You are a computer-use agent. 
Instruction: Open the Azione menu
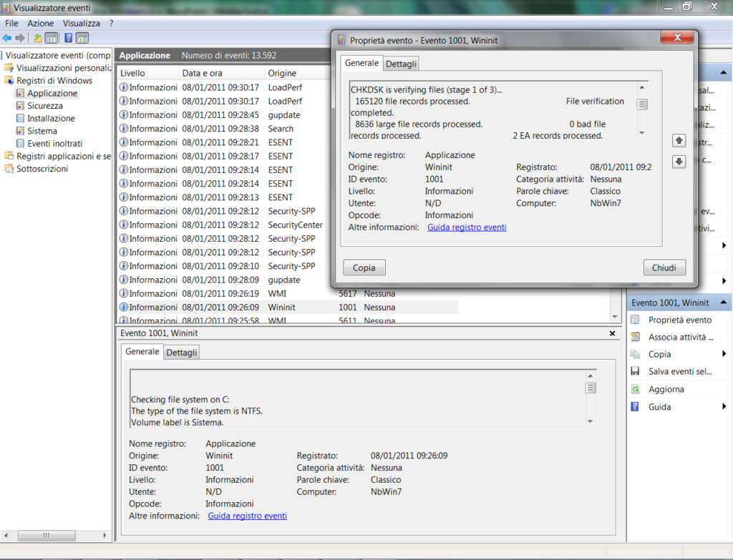pyautogui.click(x=40, y=23)
